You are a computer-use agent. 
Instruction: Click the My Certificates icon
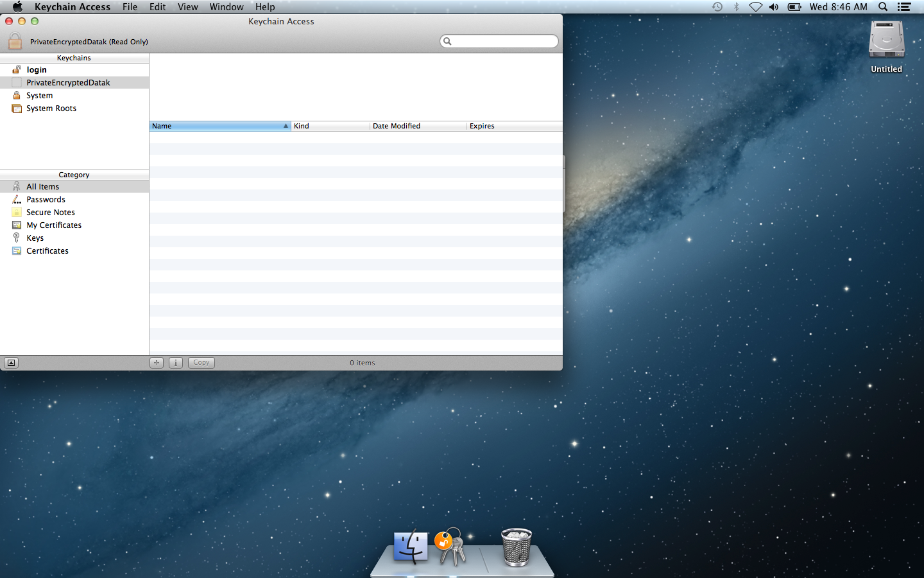(x=17, y=225)
